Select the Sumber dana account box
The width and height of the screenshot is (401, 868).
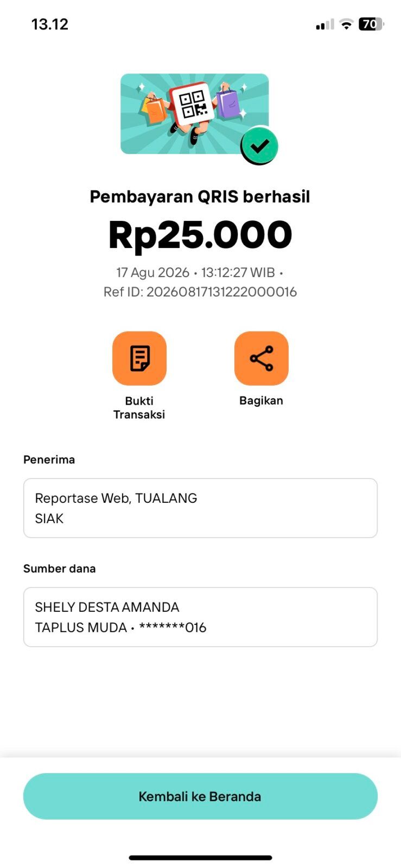[200, 617]
